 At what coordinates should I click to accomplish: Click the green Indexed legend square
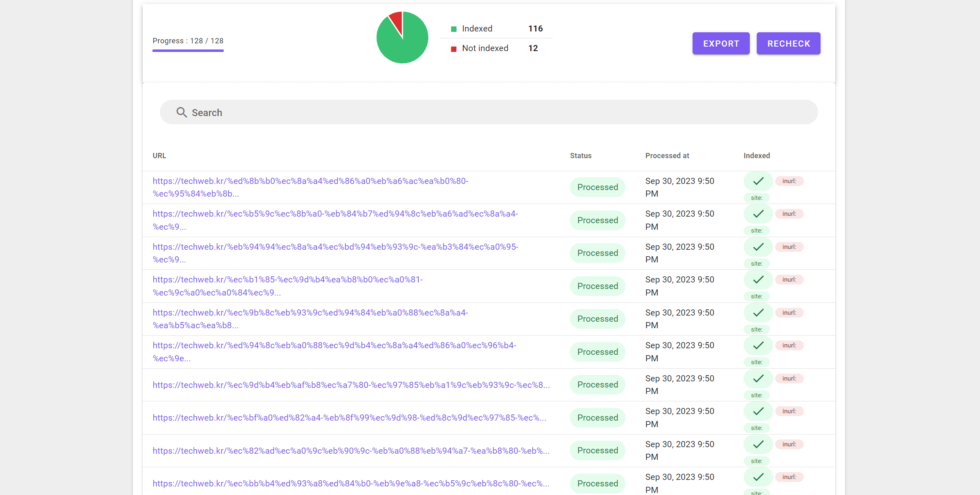pos(453,29)
